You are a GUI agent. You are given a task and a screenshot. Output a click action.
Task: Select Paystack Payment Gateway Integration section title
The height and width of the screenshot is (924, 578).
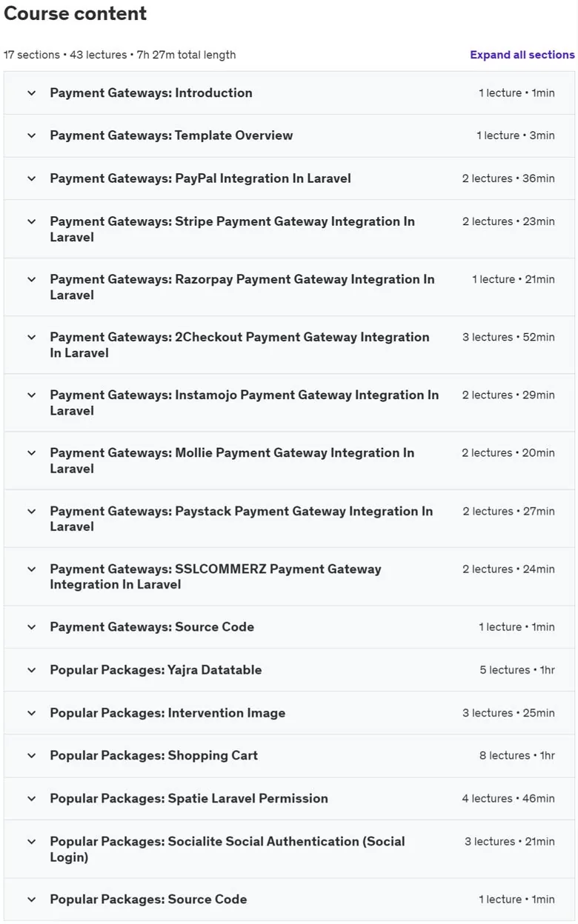coord(241,518)
